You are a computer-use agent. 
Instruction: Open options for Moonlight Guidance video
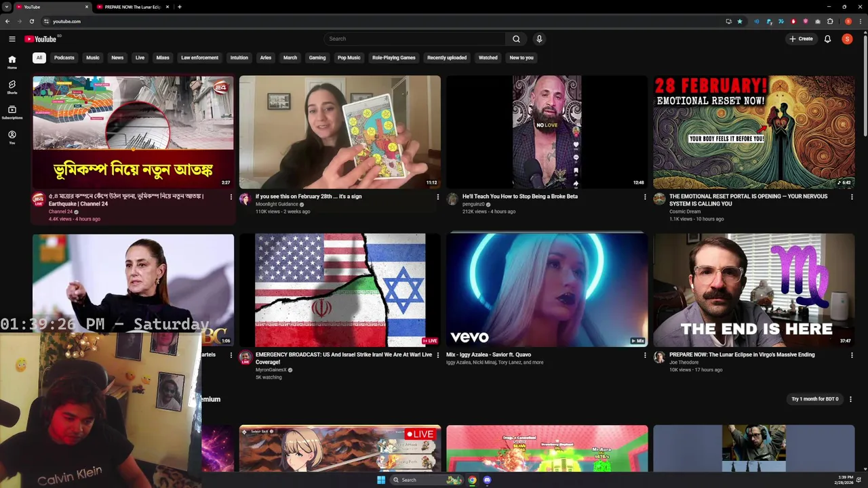(437, 197)
